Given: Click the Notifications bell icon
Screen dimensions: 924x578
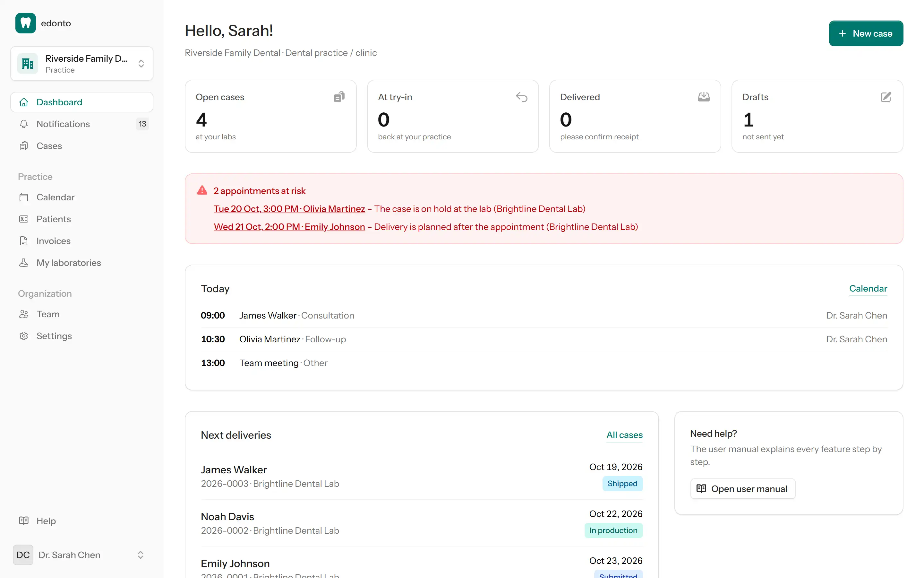Looking at the screenshot, I should pyautogui.click(x=24, y=124).
